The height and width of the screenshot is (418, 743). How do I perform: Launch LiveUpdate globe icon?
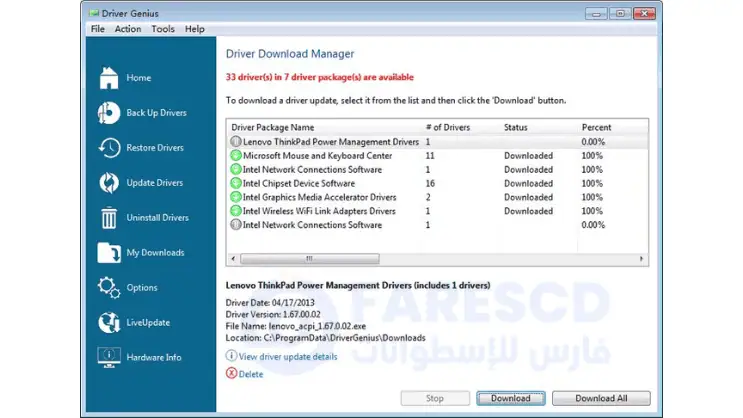108,322
